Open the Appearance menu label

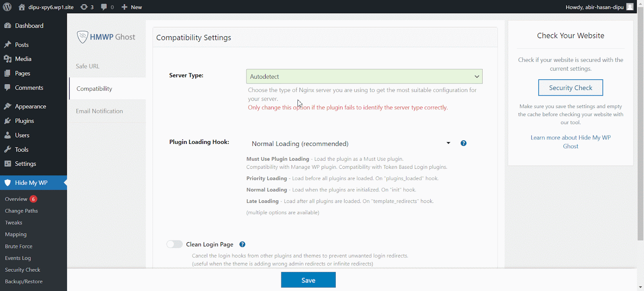31,107
